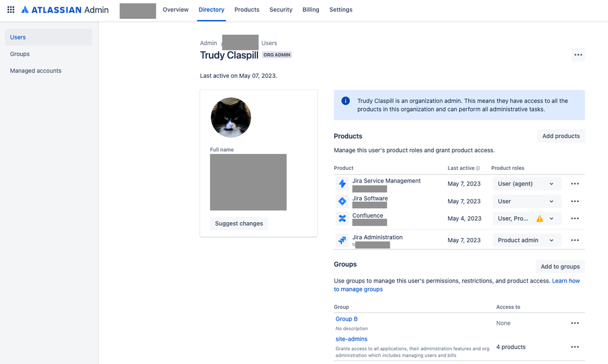Select Groups in the sidebar
The height and width of the screenshot is (364, 608).
[49, 54]
